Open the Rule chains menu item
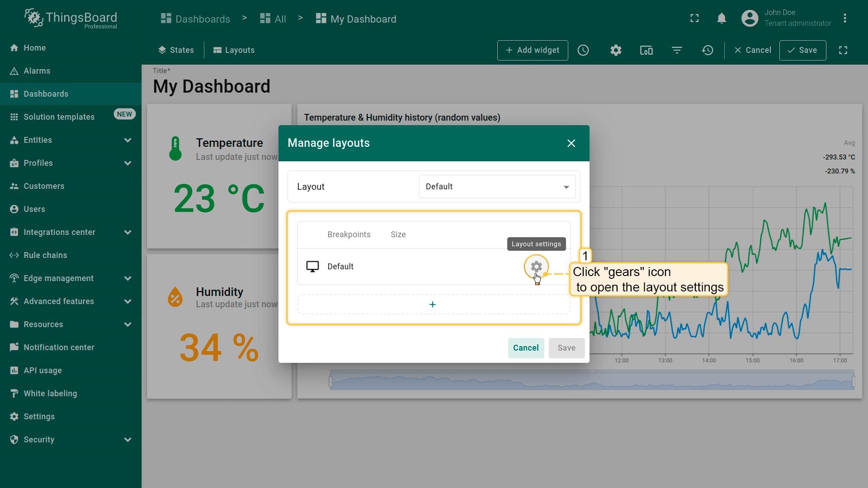 [x=45, y=255]
